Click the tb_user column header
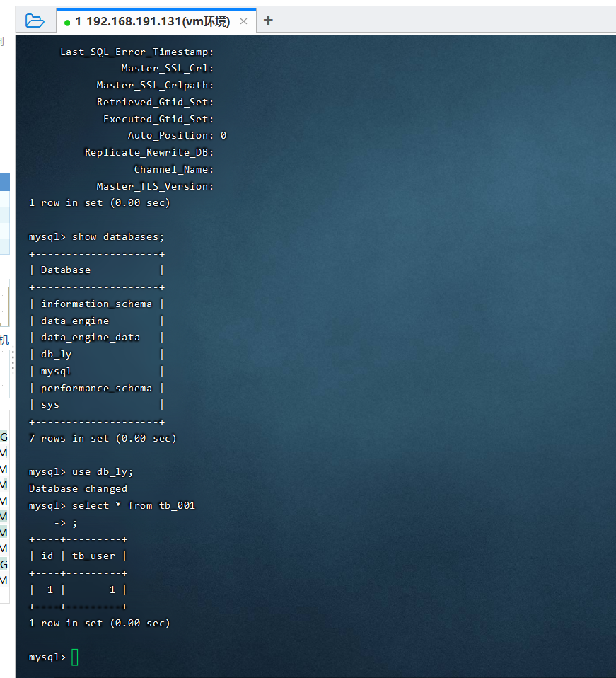The image size is (616, 678). 95,556
